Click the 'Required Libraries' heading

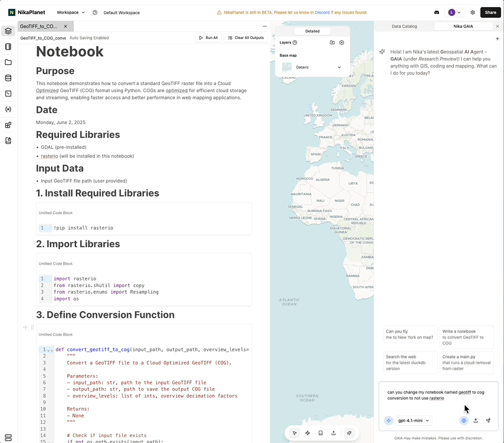click(x=78, y=135)
